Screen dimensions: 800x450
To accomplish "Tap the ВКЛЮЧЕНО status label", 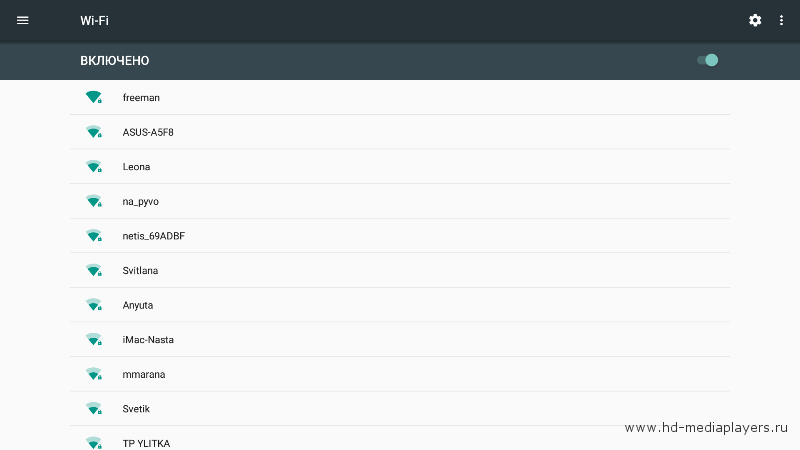I will (115, 61).
